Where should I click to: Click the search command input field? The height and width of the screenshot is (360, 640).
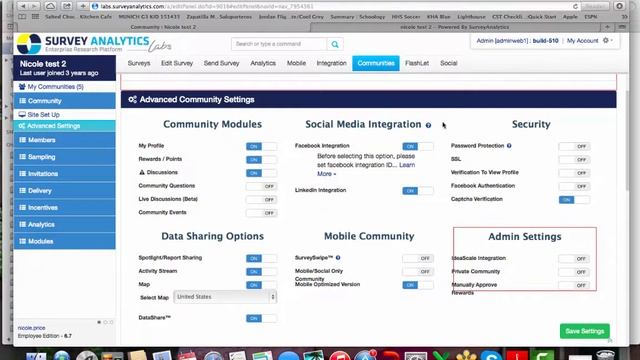pos(279,44)
